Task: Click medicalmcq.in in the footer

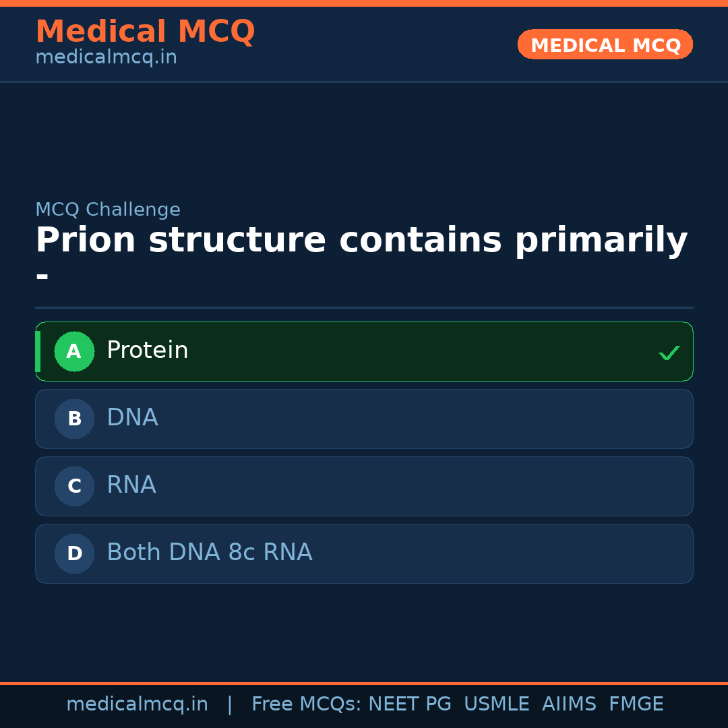Action: point(137,704)
